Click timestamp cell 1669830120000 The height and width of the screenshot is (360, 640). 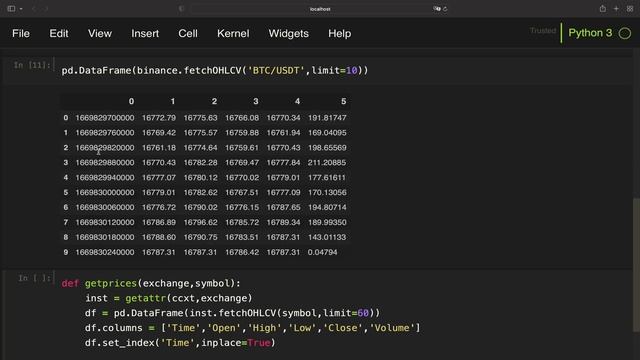105,222
